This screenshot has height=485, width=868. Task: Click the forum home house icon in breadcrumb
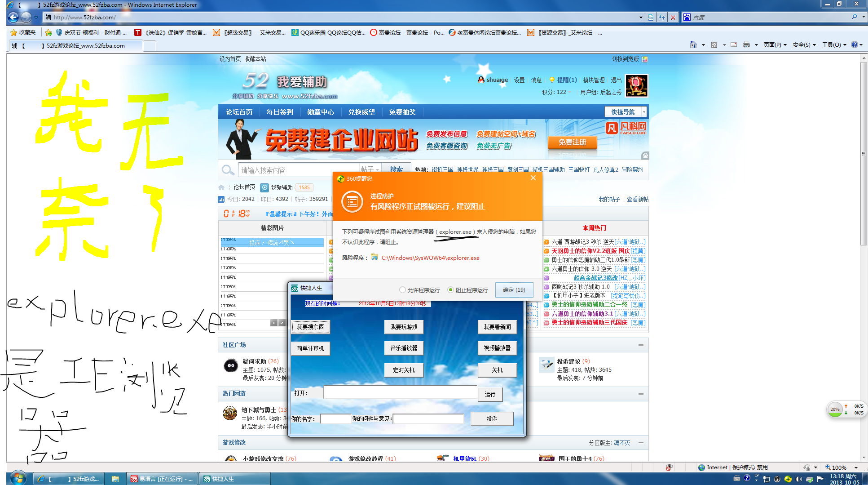pyautogui.click(x=221, y=187)
